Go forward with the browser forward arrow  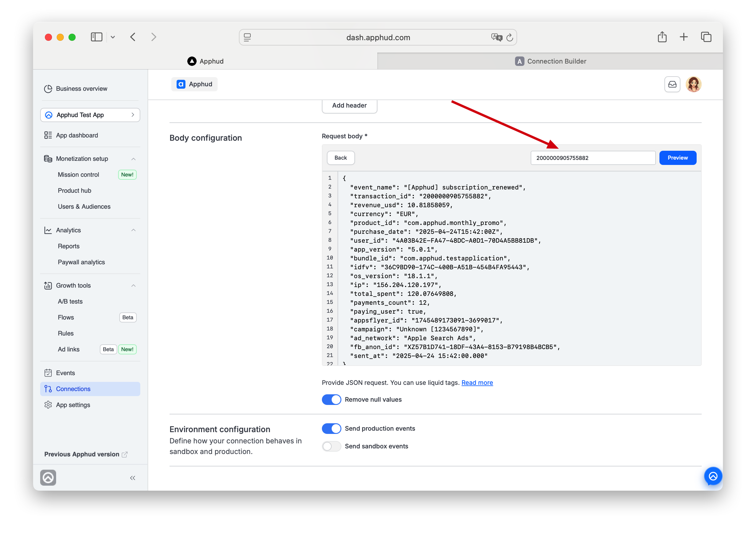point(154,37)
